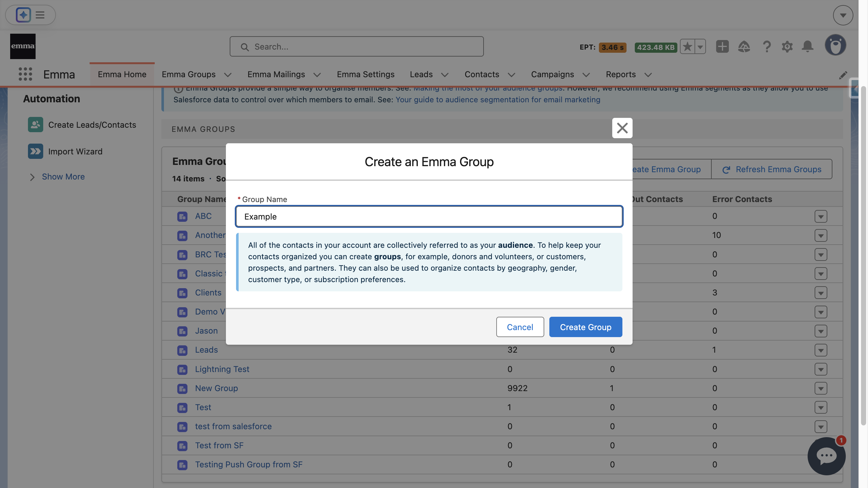The height and width of the screenshot is (488, 868).
Task: Click the Cancel button
Action: click(x=519, y=327)
